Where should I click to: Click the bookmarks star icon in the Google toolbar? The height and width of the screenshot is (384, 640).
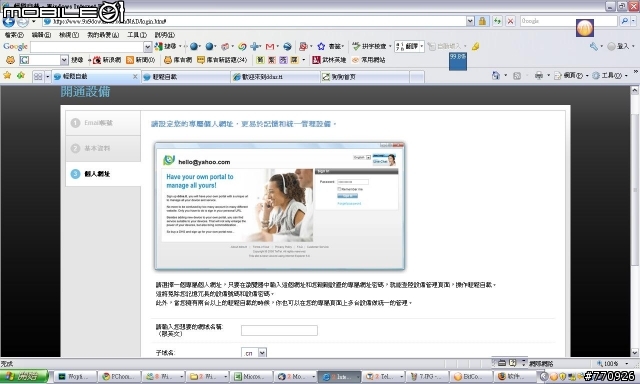(x=321, y=47)
